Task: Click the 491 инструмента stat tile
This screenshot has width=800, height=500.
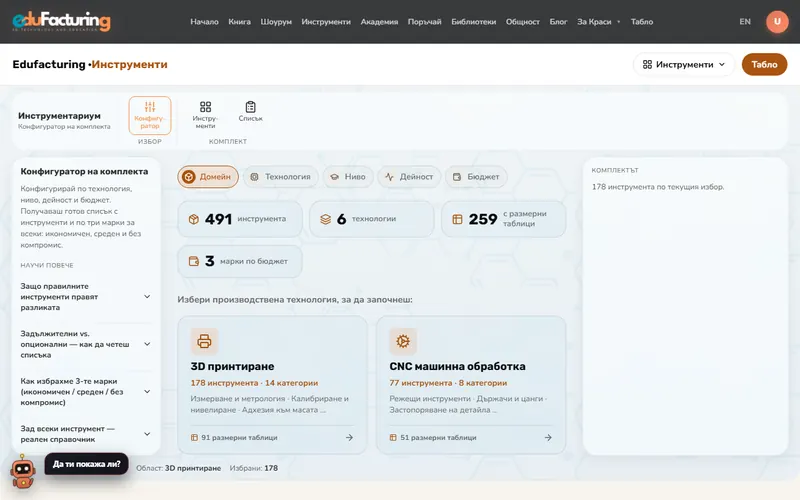Action: [240, 219]
